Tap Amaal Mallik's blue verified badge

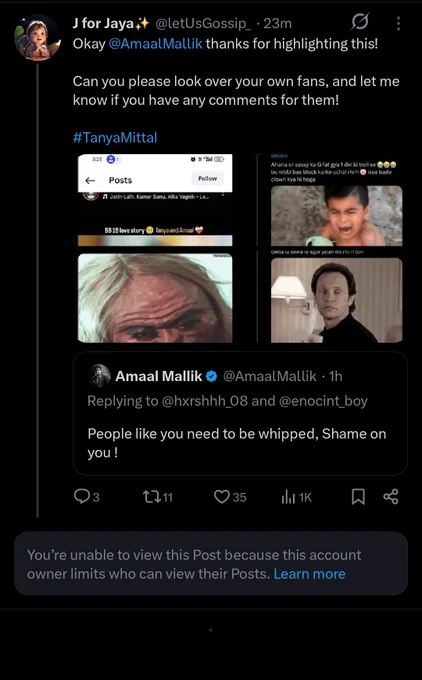(211, 376)
